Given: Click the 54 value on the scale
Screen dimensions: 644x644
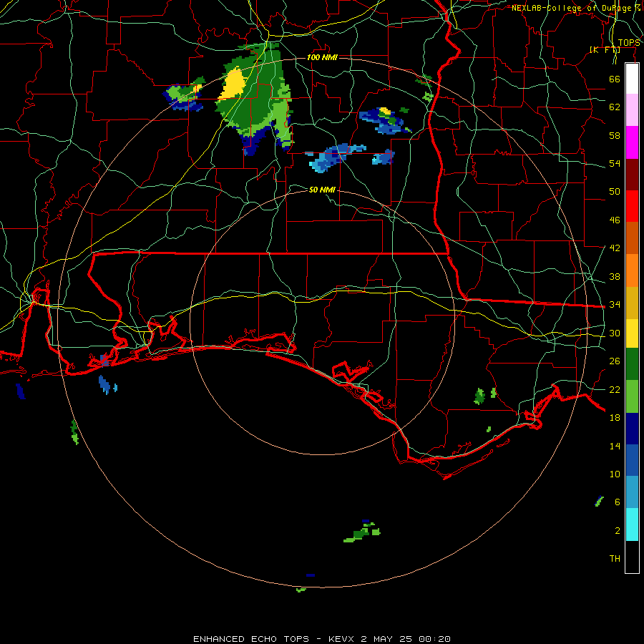Looking at the screenshot, I should click(x=615, y=163).
